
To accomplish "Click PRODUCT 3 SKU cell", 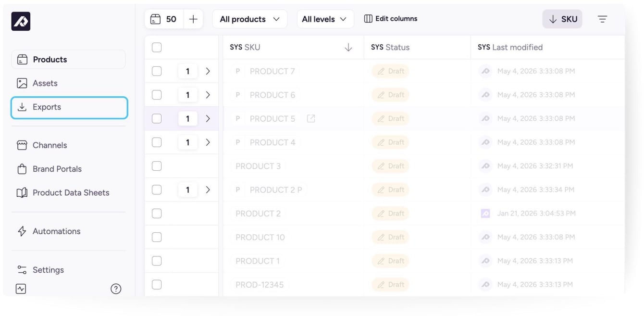I will pyautogui.click(x=293, y=166).
